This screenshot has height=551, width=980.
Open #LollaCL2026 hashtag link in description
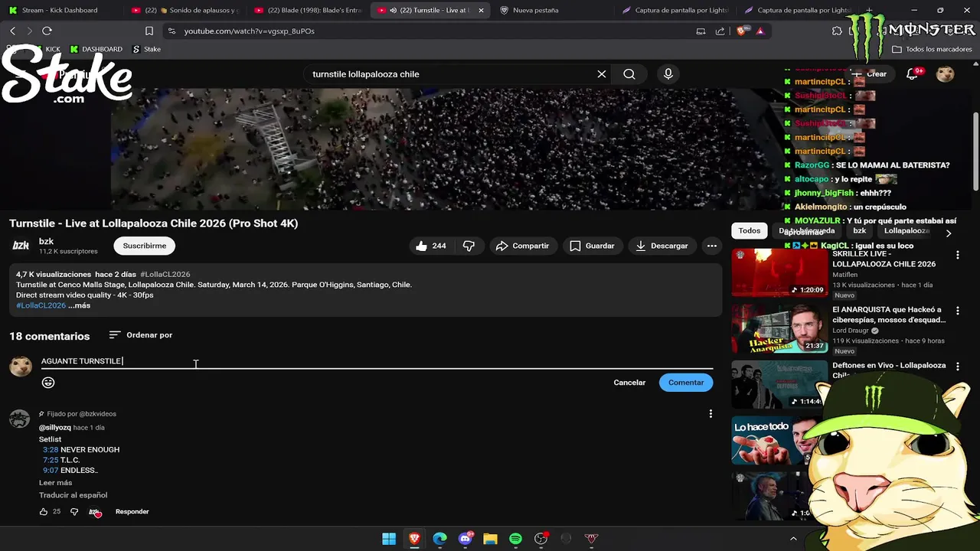[41, 305]
